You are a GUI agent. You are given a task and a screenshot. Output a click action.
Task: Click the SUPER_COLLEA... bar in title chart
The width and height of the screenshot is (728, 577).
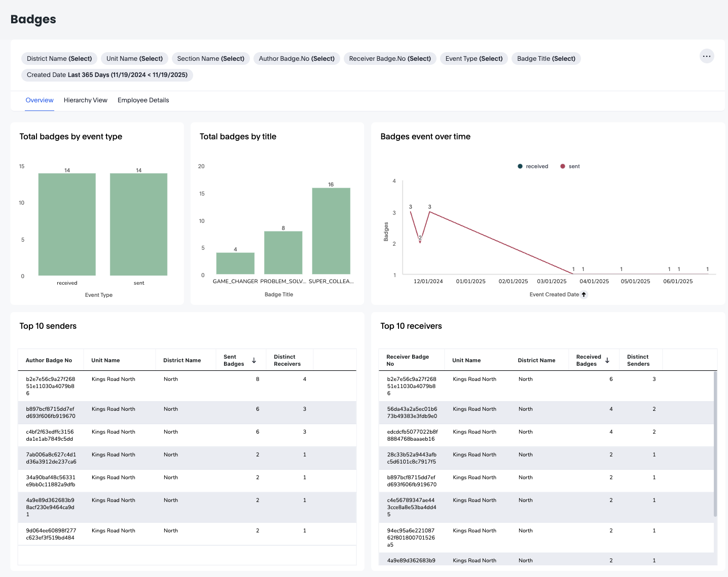coord(331,231)
